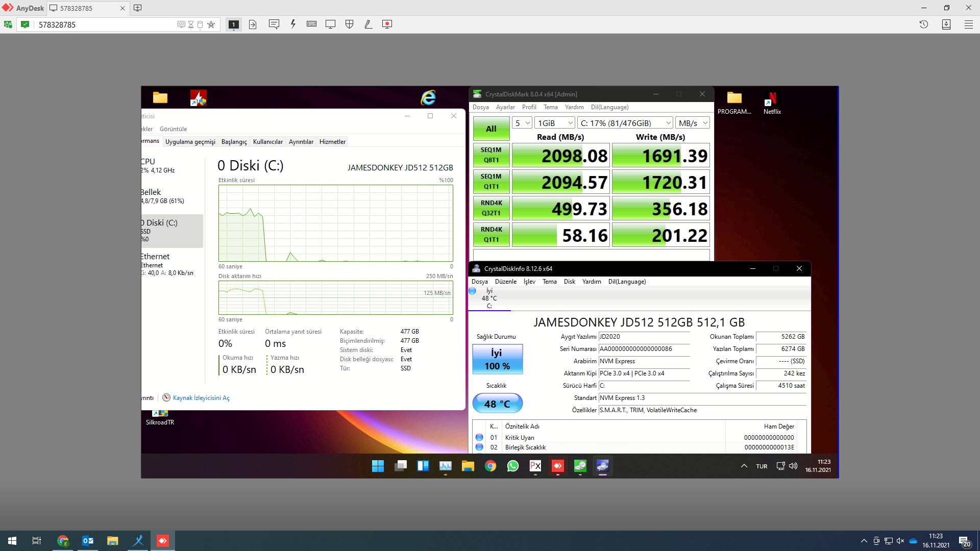
Task: Click the İyi 100 % health status button
Action: pos(497,359)
